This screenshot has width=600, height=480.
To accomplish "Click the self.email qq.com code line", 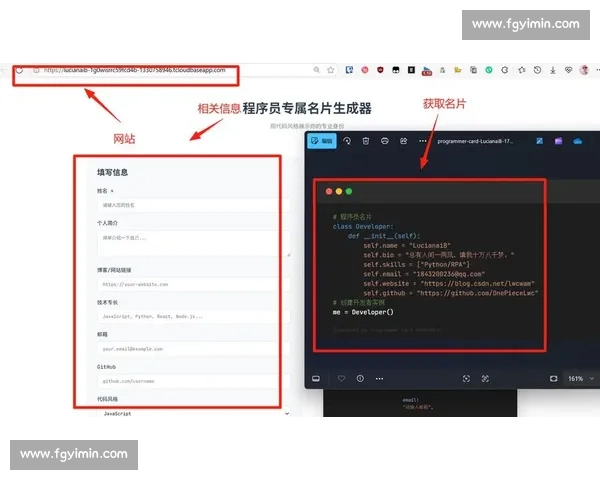I will coord(424,274).
